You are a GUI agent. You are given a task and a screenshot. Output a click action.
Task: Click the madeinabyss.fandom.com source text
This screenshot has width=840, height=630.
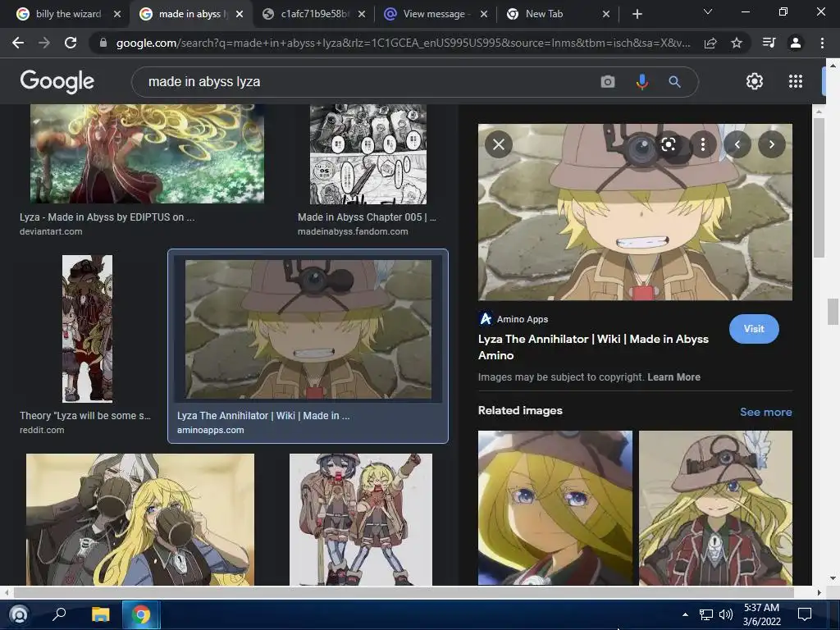point(353,231)
